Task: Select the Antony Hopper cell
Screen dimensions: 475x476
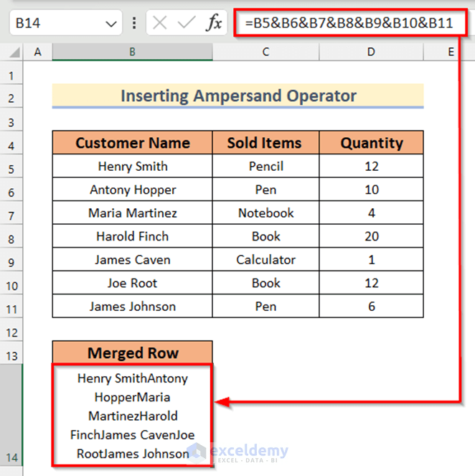Action: [x=133, y=190]
